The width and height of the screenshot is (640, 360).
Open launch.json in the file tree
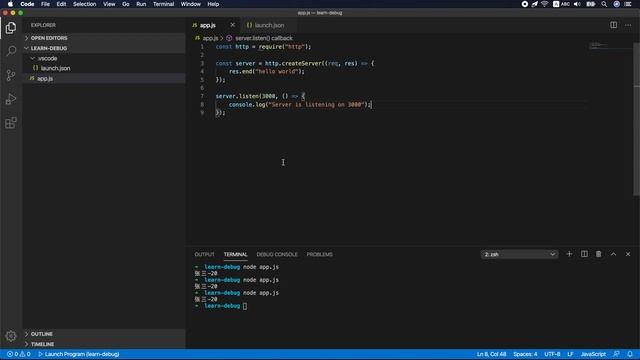104,68
